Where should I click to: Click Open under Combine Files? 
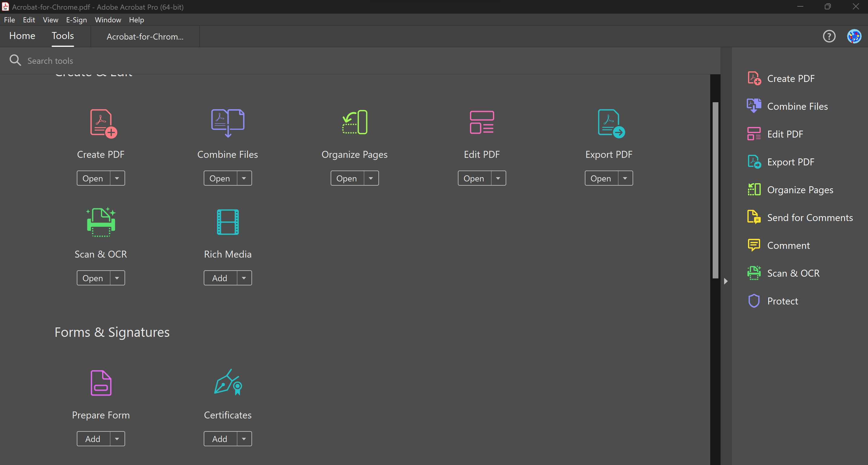tap(220, 178)
